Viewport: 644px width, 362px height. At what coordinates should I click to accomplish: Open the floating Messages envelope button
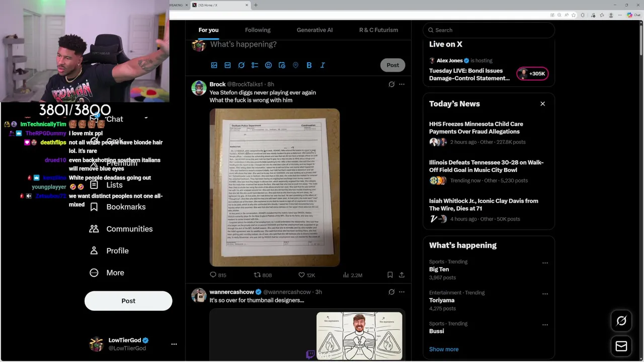click(621, 346)
